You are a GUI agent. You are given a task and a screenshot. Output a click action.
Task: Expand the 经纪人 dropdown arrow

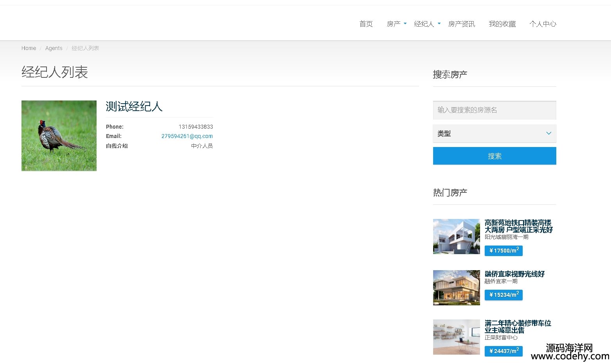(x=439, y=24)
